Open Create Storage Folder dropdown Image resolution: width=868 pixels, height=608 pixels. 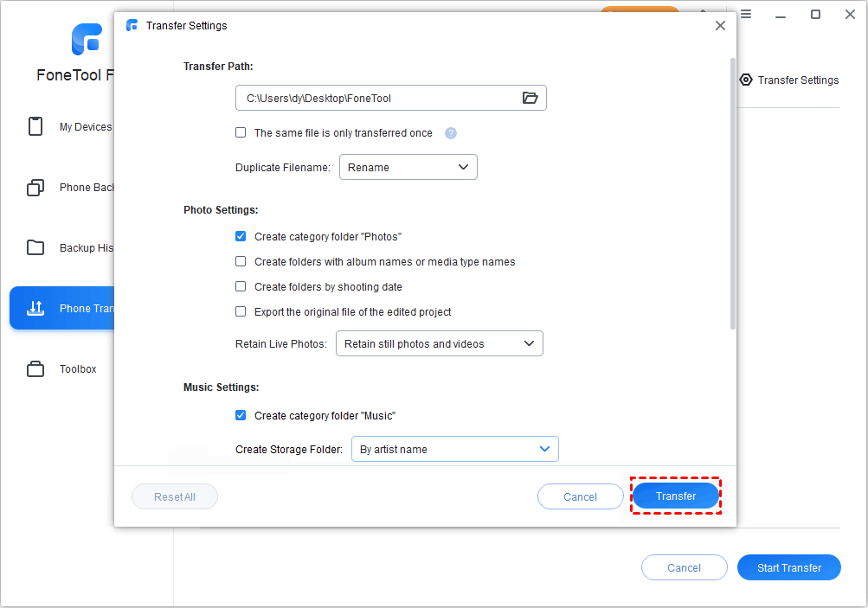click(454, 449)
